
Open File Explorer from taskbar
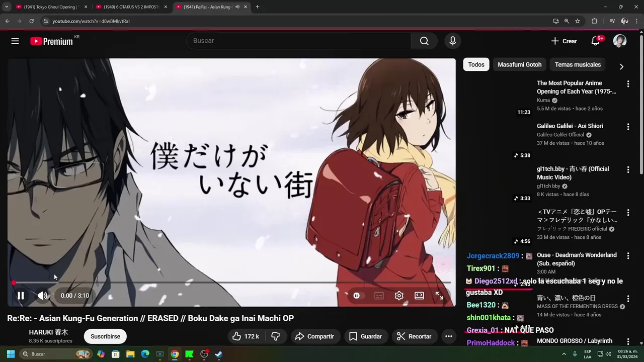(130, 354)
